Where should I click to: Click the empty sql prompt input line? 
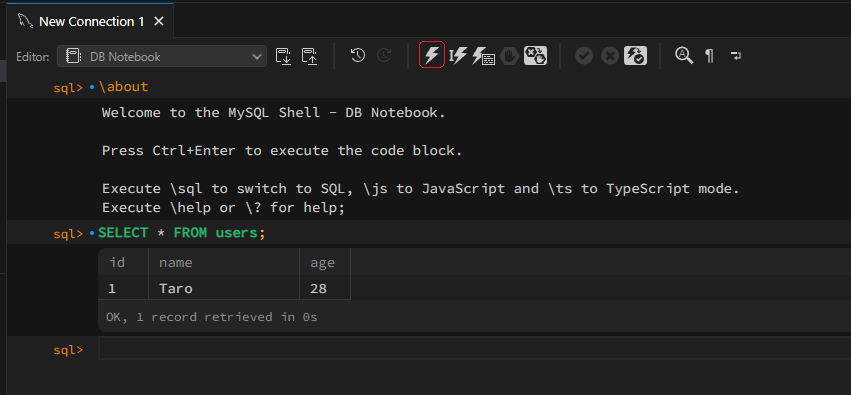click(474, 348)
